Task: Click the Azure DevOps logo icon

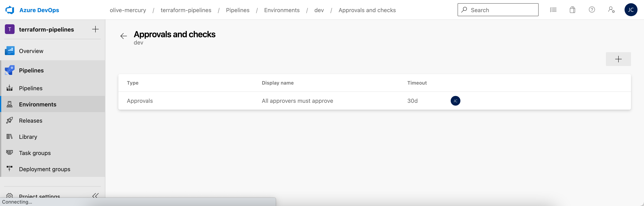Action: point(10,10)
